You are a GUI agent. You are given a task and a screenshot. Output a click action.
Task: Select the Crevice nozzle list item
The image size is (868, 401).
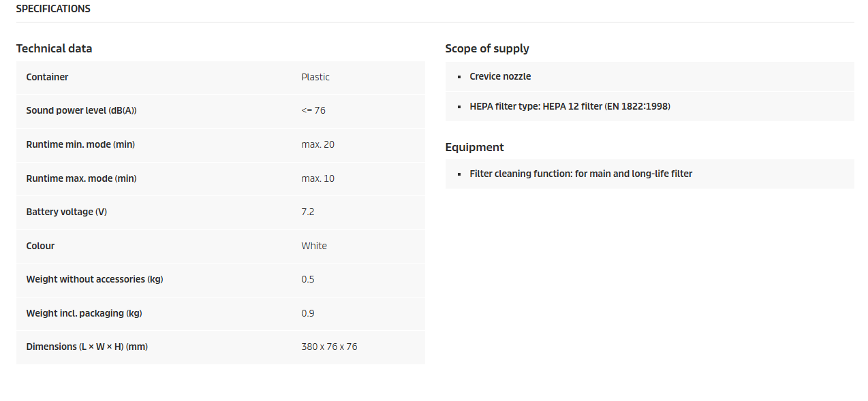500,76
